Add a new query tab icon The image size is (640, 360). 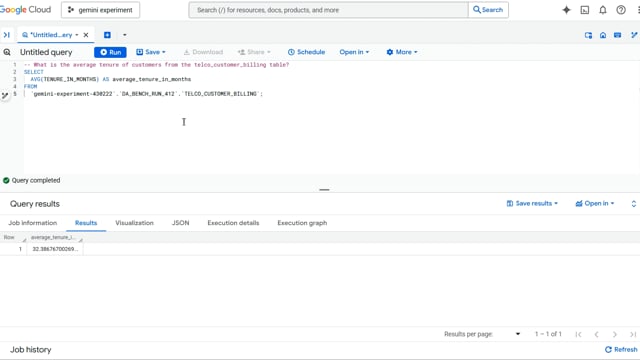[107, 35]
